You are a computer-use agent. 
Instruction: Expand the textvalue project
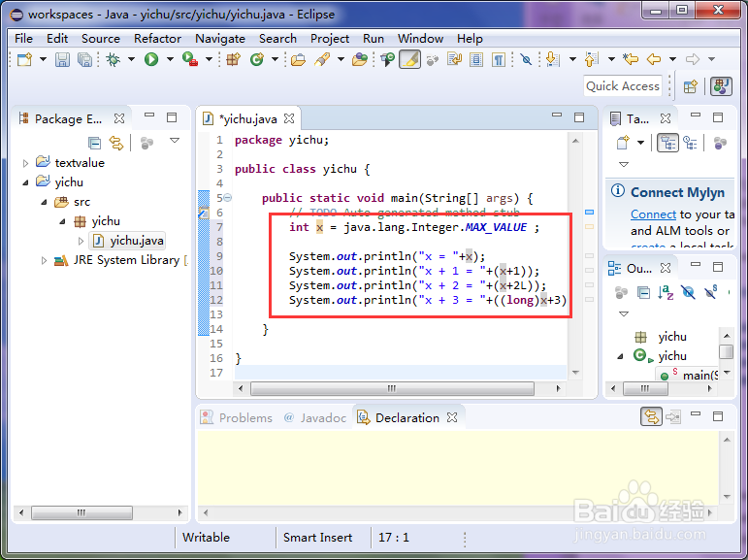click(x=26, y=163)
